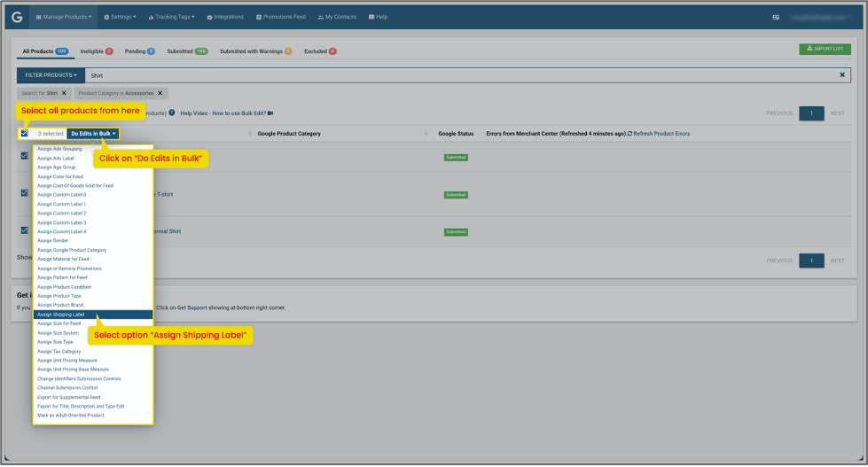Click page 1 in top pagination

pos(811,113)
